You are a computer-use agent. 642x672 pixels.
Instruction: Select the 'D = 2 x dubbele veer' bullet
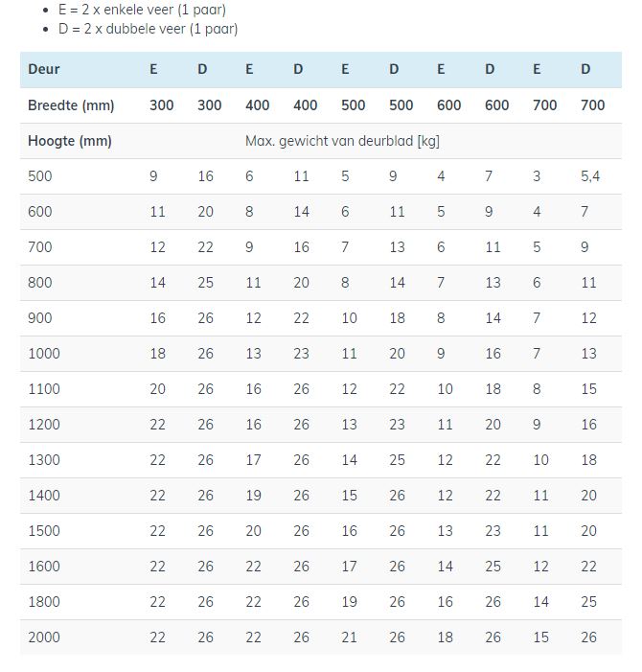click(148, 29)
